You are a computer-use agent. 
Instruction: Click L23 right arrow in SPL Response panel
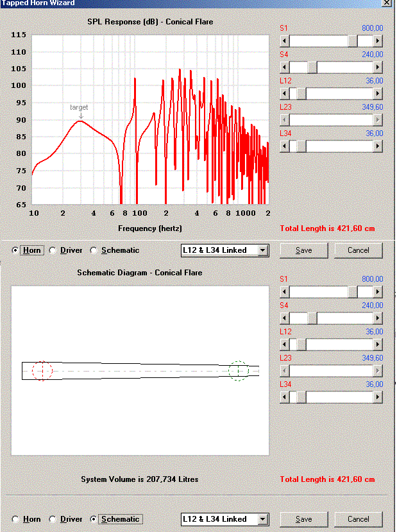click(x=378, y=120)
